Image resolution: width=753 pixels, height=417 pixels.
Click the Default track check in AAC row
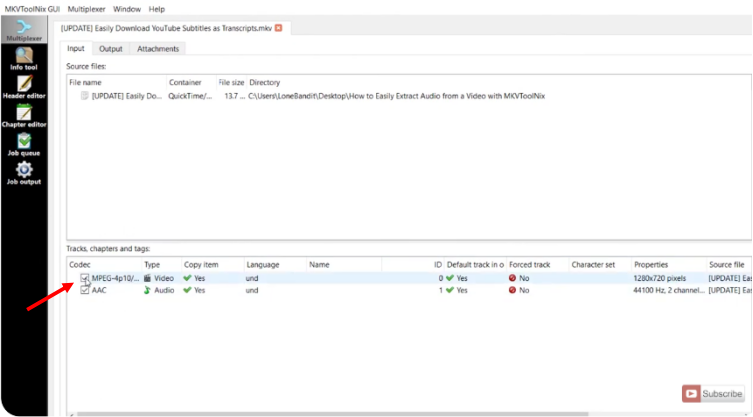[450, 290]
